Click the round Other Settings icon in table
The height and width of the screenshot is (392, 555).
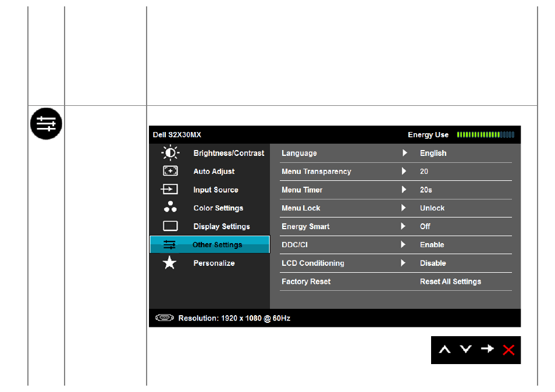46,124
